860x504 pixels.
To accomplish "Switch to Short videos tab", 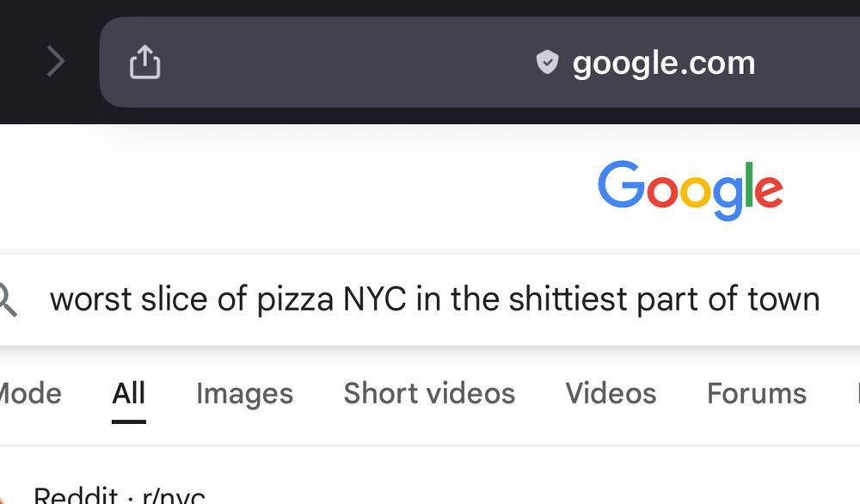I will 429,393.
